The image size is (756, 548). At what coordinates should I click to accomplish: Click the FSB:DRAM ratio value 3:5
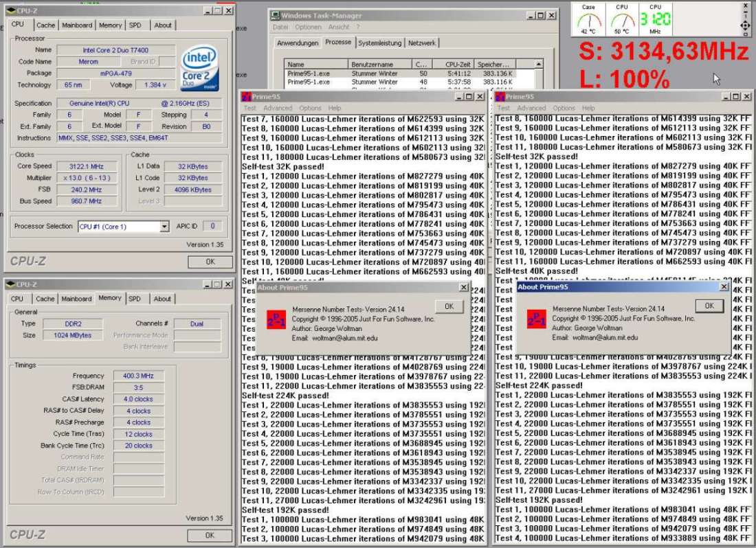coord(138,387)
